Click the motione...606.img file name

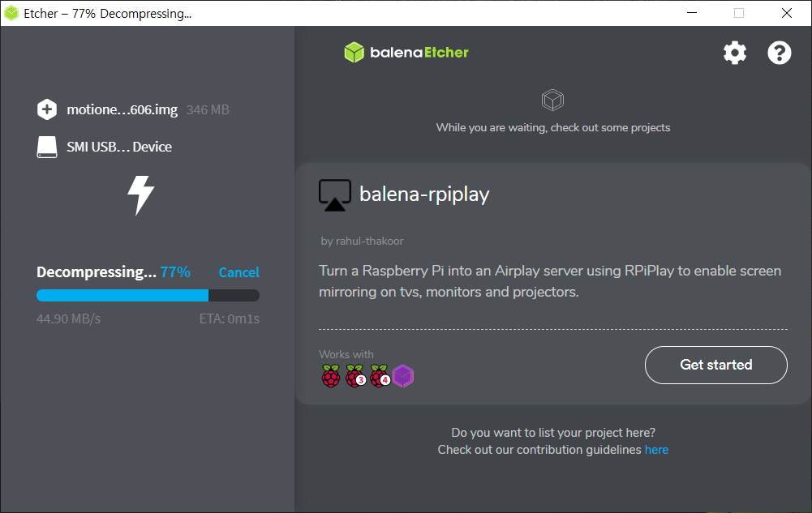(x=122, y=109)
